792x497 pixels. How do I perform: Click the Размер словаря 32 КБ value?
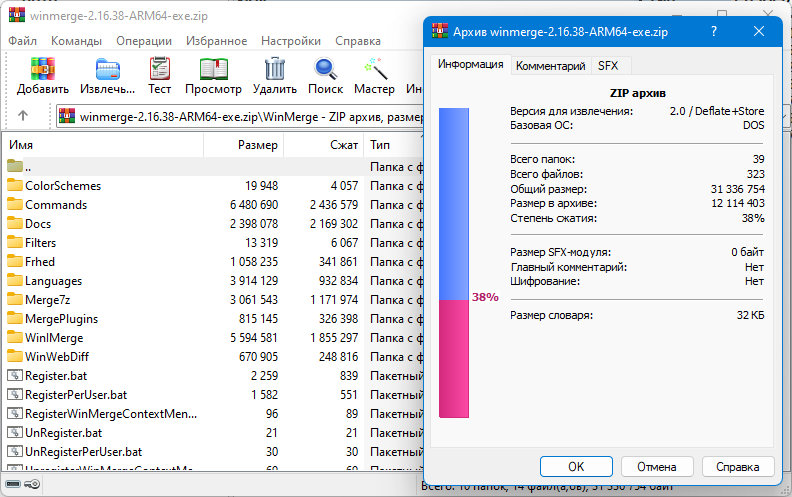[751, 315]
